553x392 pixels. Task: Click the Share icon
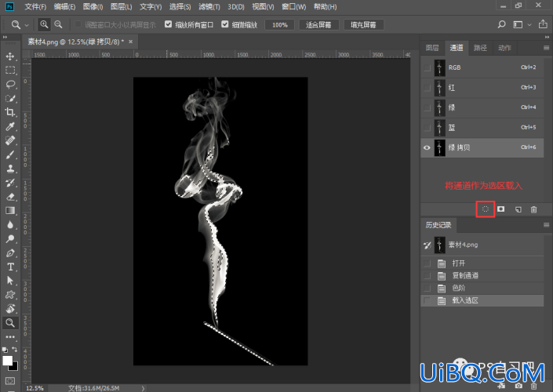[543, 24]
